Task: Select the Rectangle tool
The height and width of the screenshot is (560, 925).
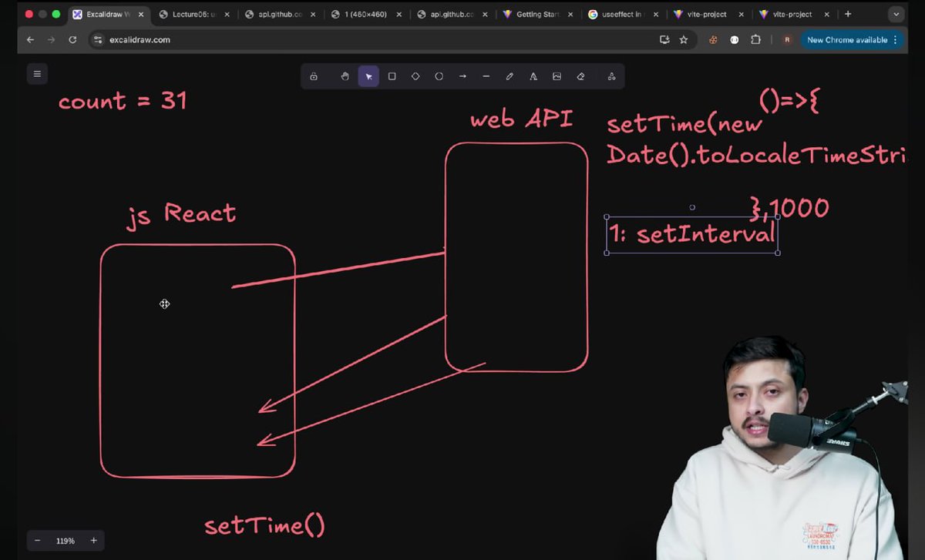Action: point(392,76)
